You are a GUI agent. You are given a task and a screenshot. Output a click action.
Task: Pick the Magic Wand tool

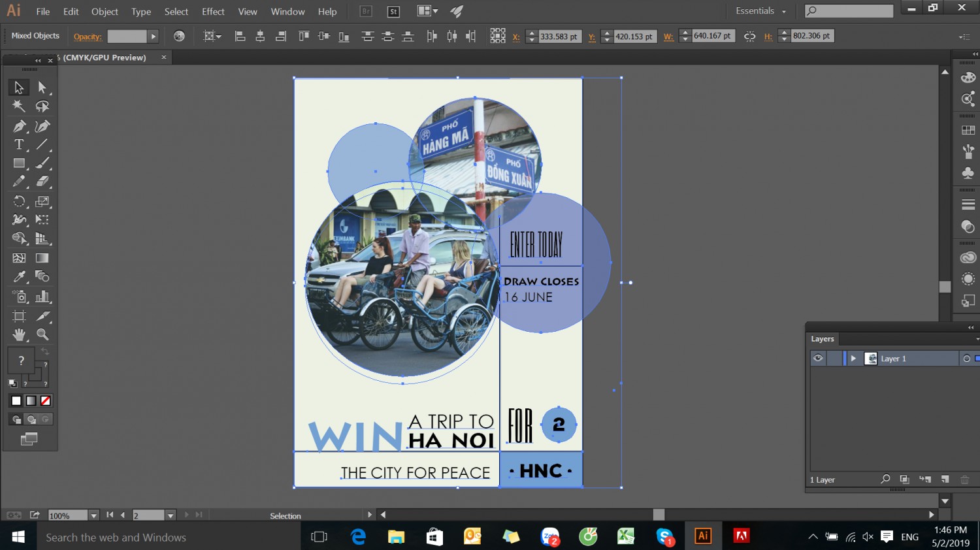[x=19, y=106]
